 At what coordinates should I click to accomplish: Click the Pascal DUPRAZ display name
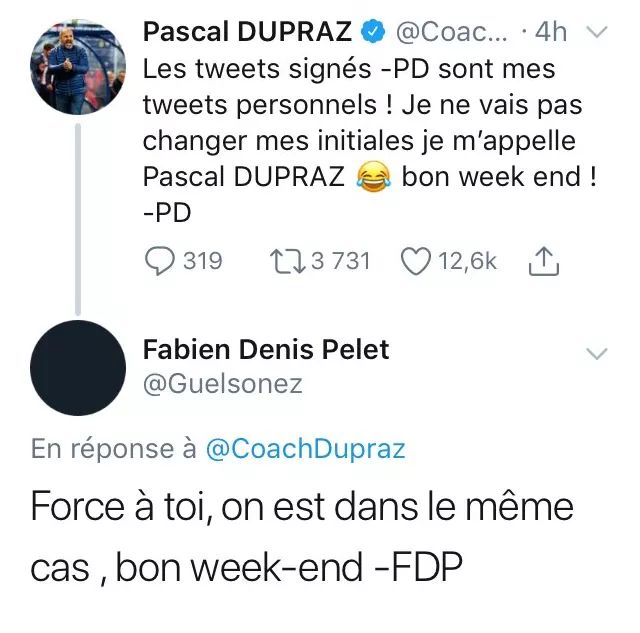tap(247, 32)
